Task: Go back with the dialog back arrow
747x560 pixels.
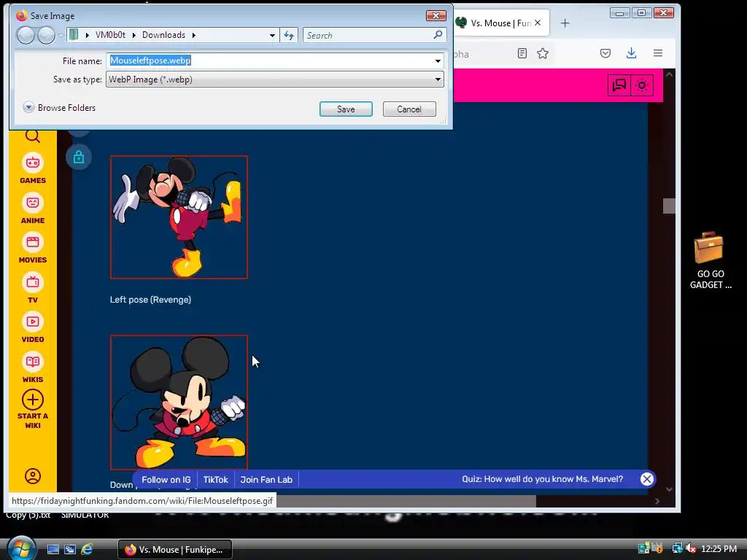Action: 26,35
